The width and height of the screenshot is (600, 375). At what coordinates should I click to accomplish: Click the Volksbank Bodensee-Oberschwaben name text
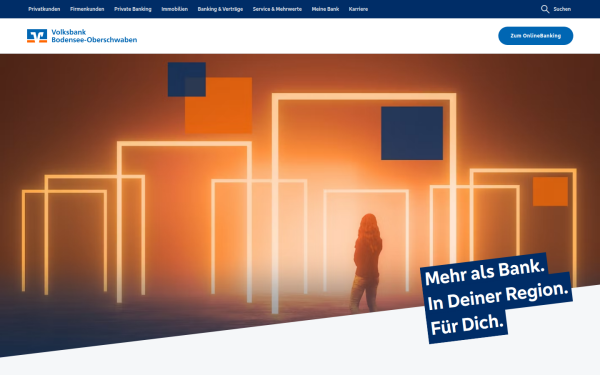94,36
